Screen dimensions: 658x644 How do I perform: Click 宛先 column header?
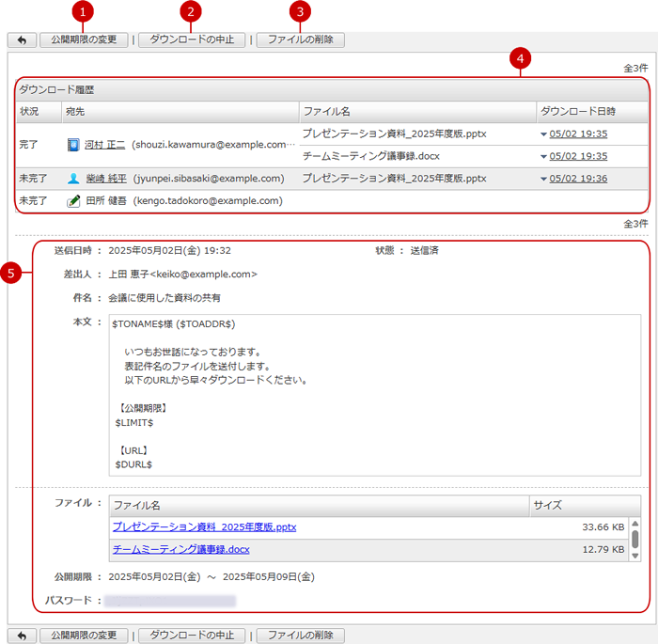[x=180, y=112]
